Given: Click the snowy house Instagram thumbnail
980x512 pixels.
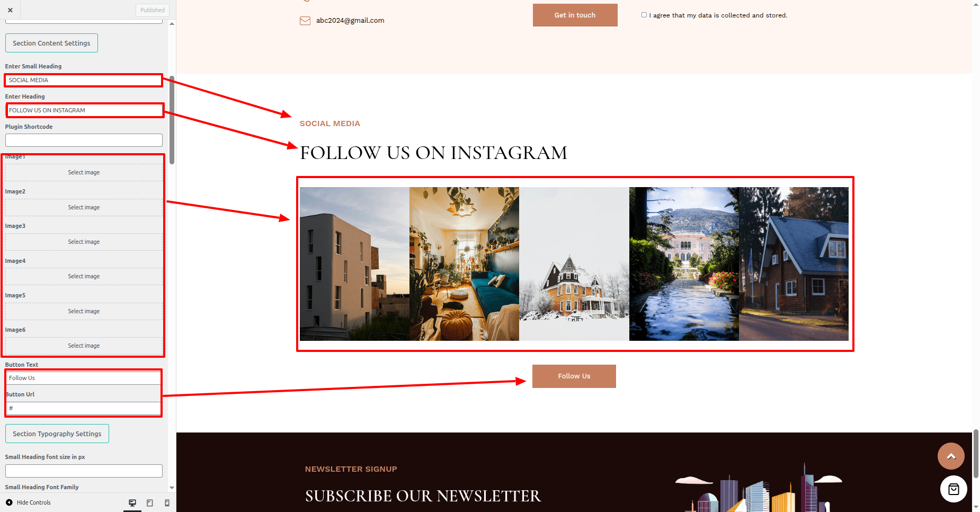Looking at the screenshot, I should pyautogui.click(x=574, y=264).
